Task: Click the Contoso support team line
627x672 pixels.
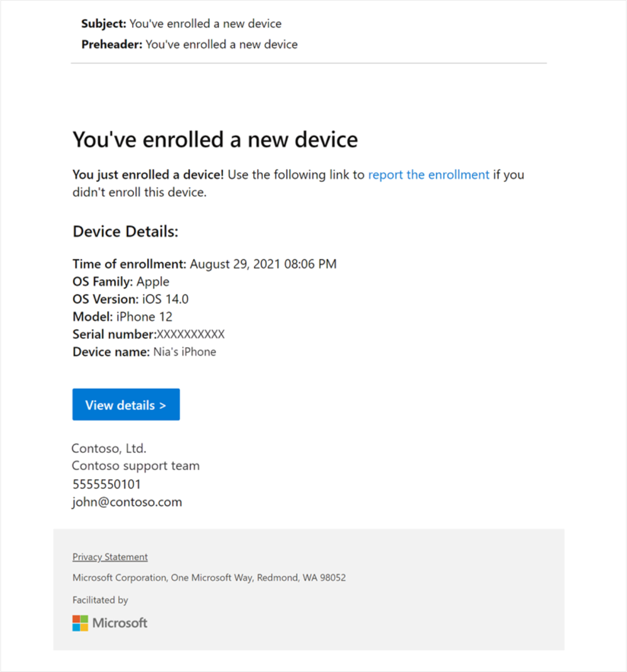Action: click(136, 466)
